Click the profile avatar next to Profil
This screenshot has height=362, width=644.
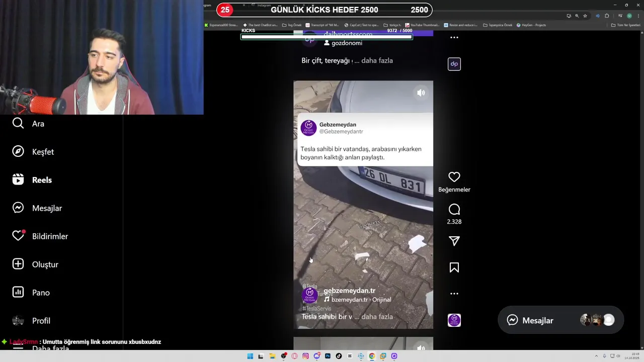click(x=18, y=321)
